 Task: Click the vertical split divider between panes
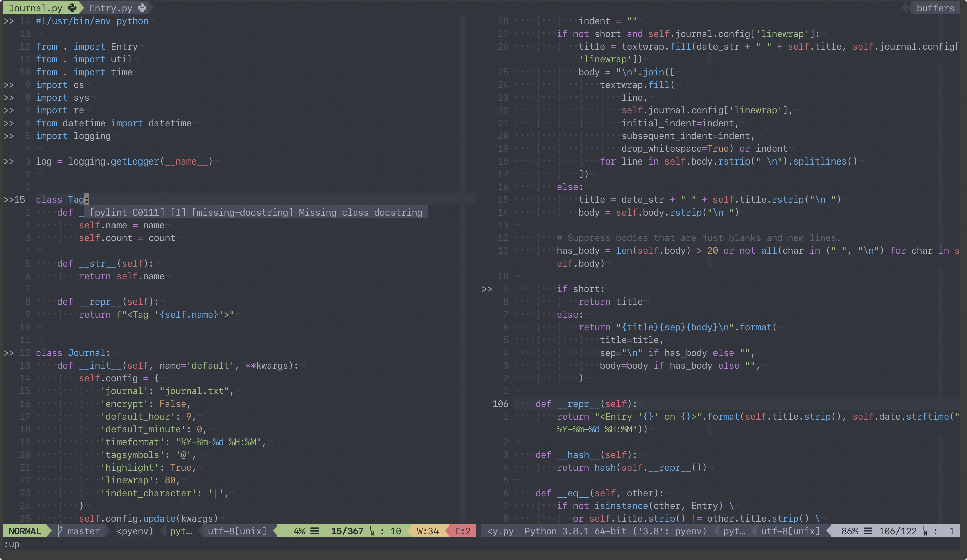(x=479, y=269)
